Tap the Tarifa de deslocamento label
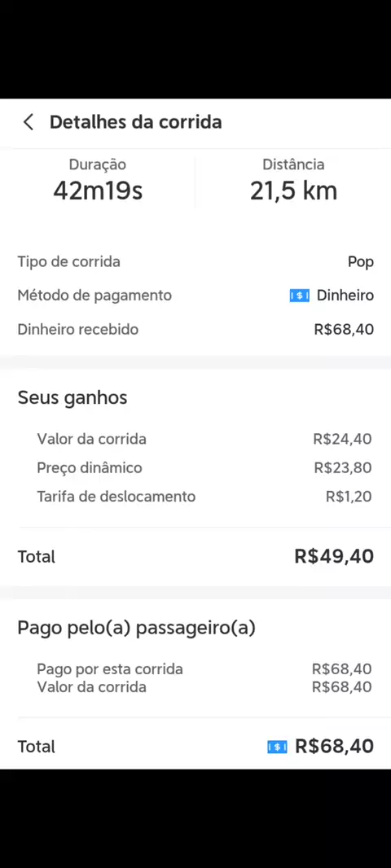The width and height of the screenshot is (391, 868). 116,497
